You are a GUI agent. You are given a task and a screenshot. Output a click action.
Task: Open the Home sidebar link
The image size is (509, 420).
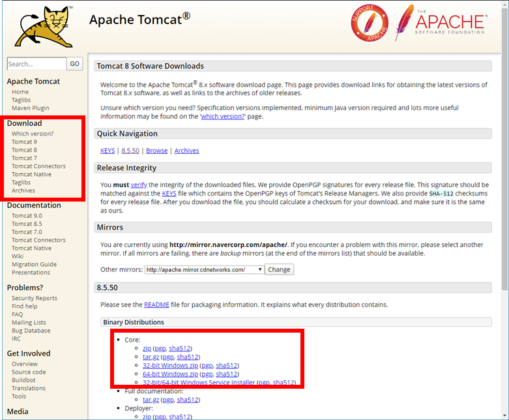pyautogui.click(x=20, y=92)
